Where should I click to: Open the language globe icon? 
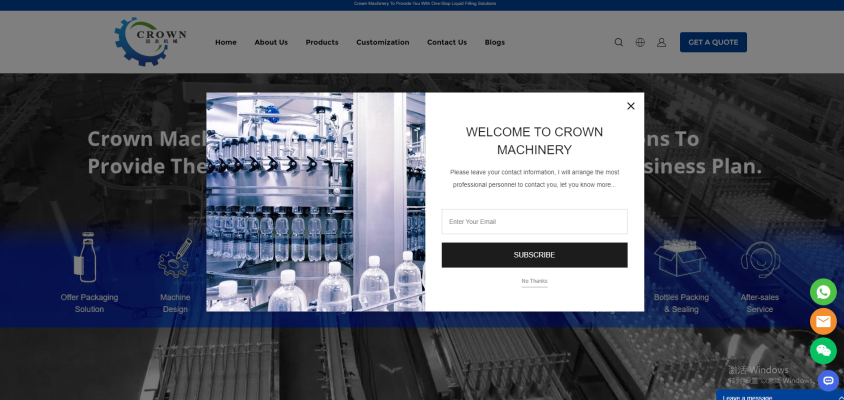[x=640, y=42]
